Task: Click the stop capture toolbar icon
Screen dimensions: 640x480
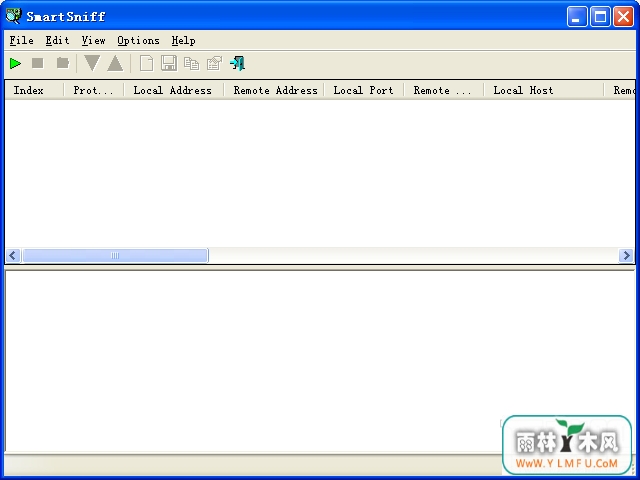Action: 38,63
